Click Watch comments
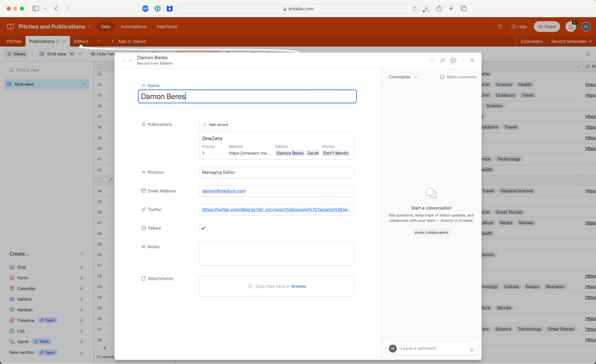Screen dimensions: 596x364 click(458, 77)
